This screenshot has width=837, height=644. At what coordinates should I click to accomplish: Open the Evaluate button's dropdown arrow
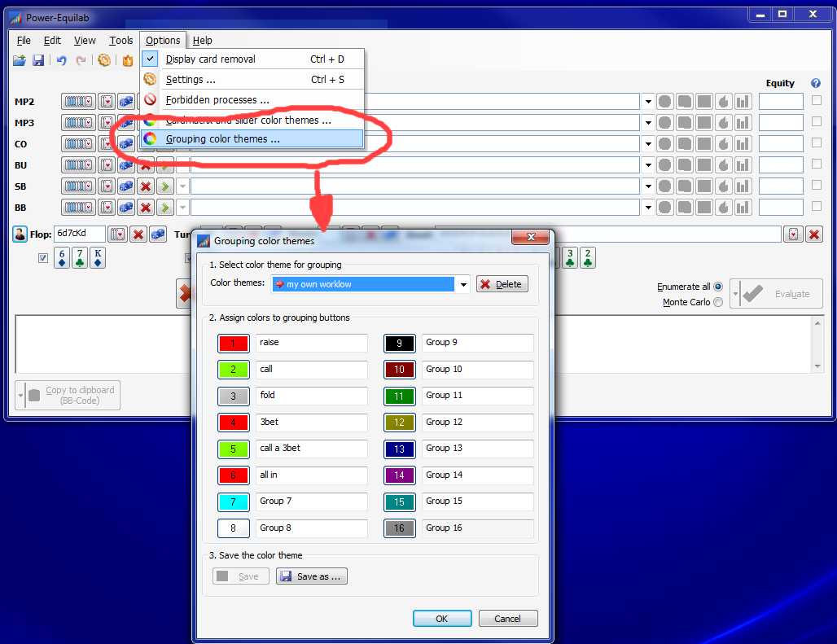coord(735,294)
